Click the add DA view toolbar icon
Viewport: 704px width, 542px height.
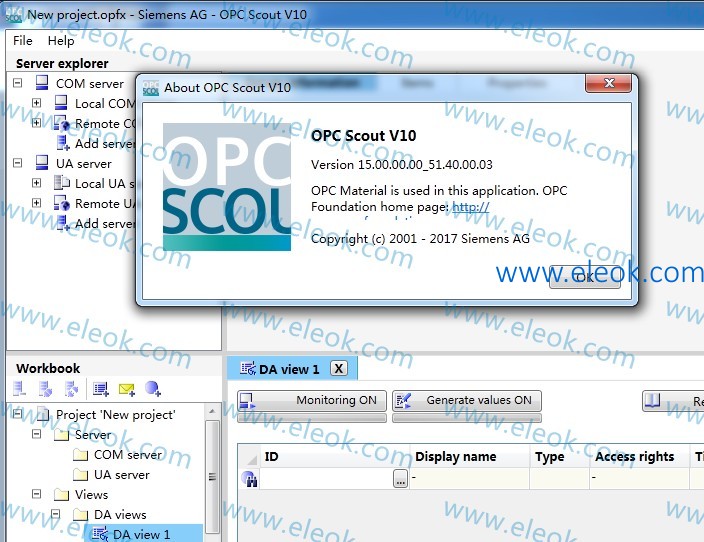pyautogui.click(x=101, y=389)
